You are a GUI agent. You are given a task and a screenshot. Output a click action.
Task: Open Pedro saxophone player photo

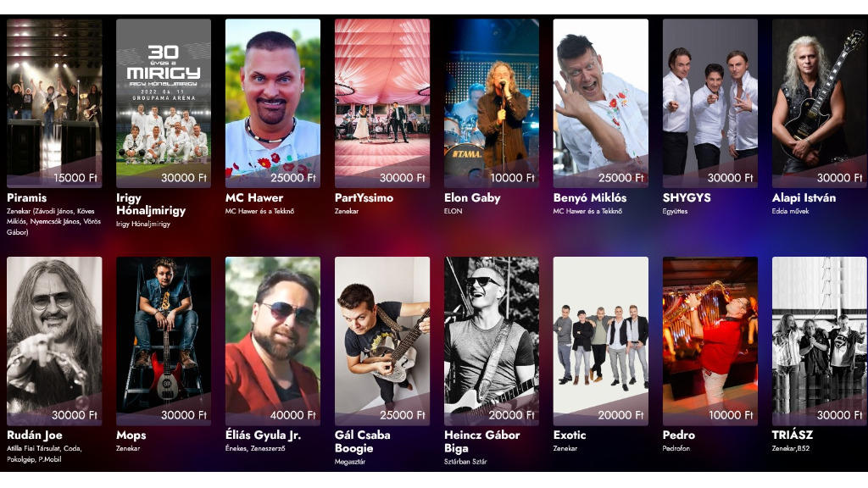coord(709,341)
